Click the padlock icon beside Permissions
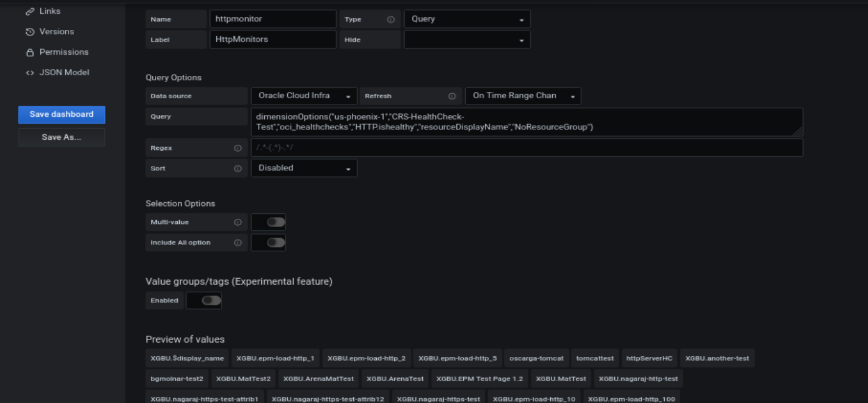The height and width of the screenshot is (403, 868). (30, 52)
